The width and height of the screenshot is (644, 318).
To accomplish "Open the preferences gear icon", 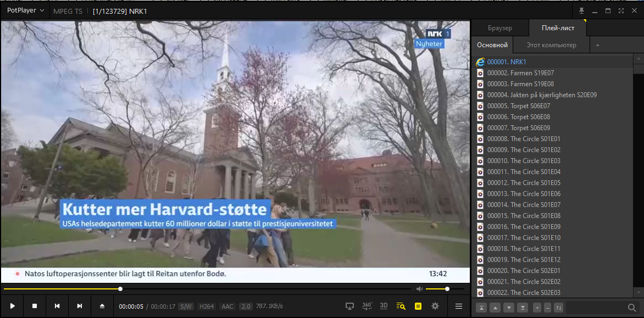I will (435, 306).
